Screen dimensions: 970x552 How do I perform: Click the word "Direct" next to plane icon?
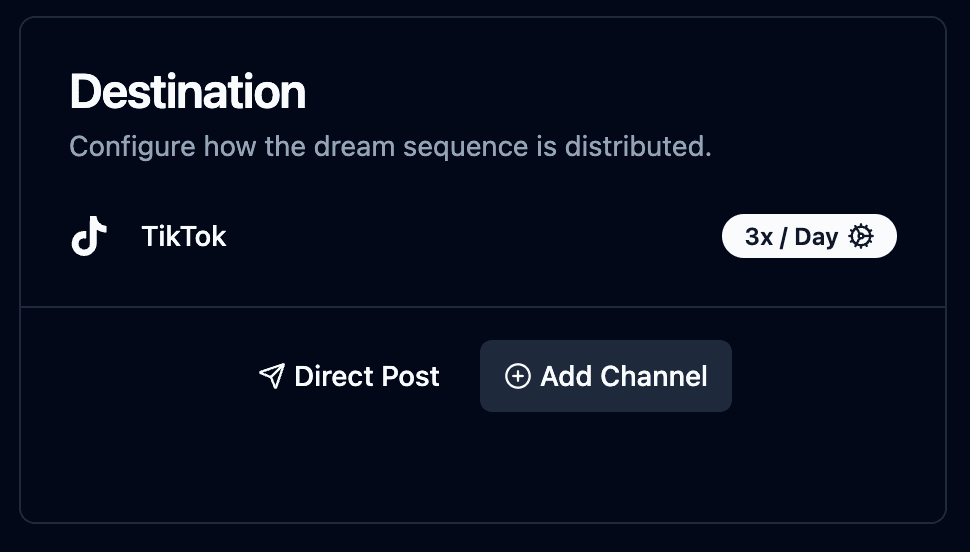[334, 376]
